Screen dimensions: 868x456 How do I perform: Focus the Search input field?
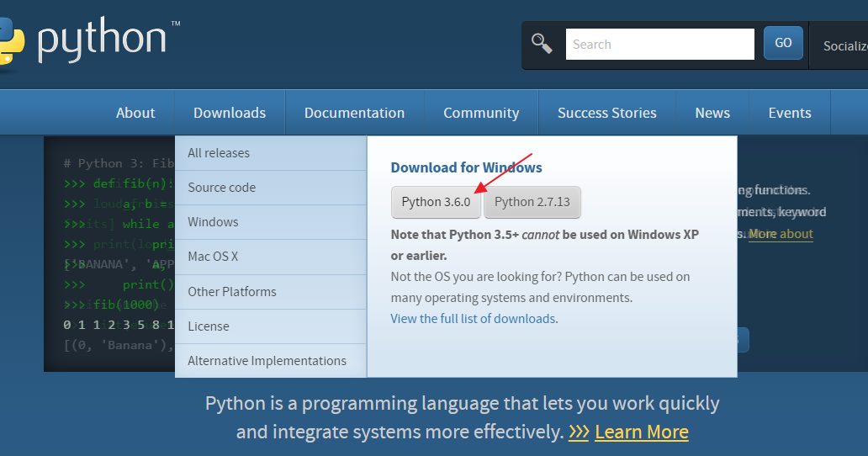coord(660,45)
